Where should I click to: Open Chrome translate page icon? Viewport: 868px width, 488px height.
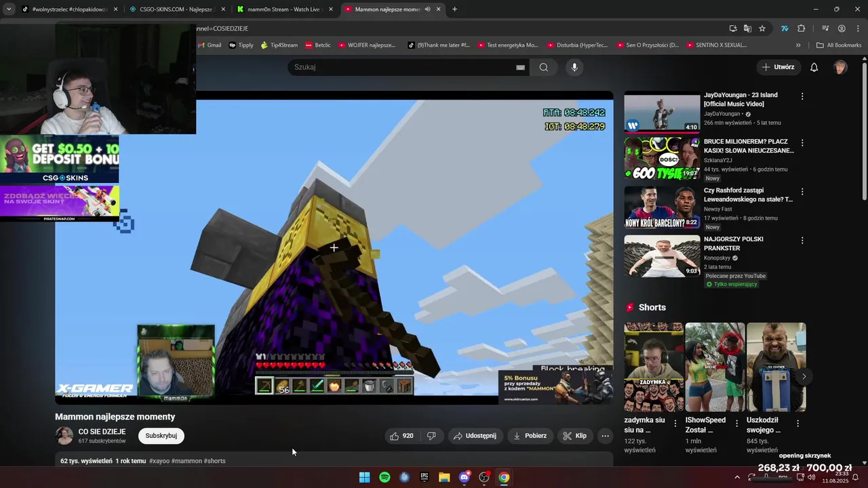click(x=747, y=28)
